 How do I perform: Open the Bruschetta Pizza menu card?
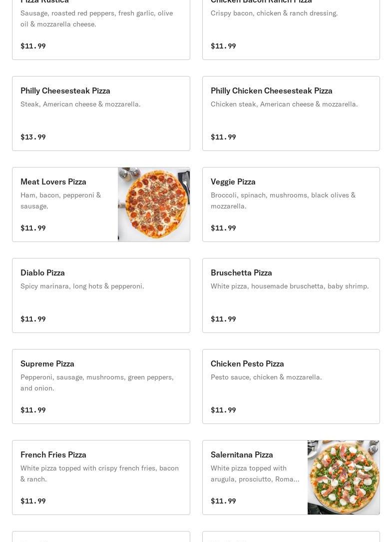pyautogui.click(x=291, y=295)
